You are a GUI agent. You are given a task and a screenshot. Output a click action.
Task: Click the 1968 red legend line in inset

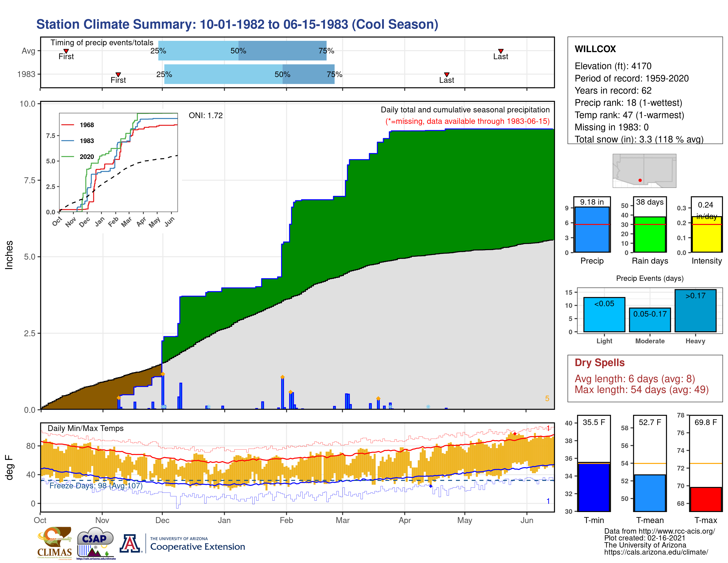click(x=68, y=125)
